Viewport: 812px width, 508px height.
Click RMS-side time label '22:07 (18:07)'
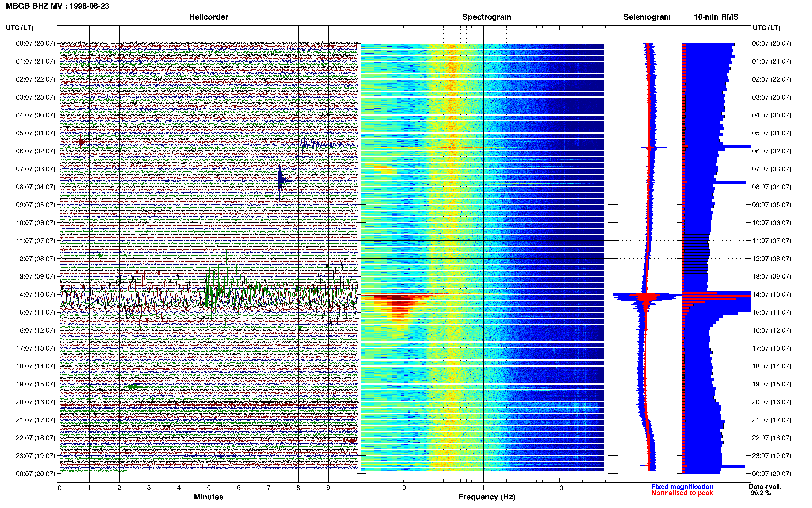coord(772,438)
